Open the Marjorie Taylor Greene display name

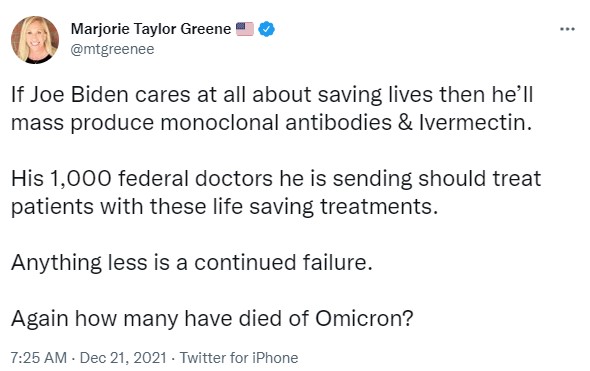click(151, 29)
